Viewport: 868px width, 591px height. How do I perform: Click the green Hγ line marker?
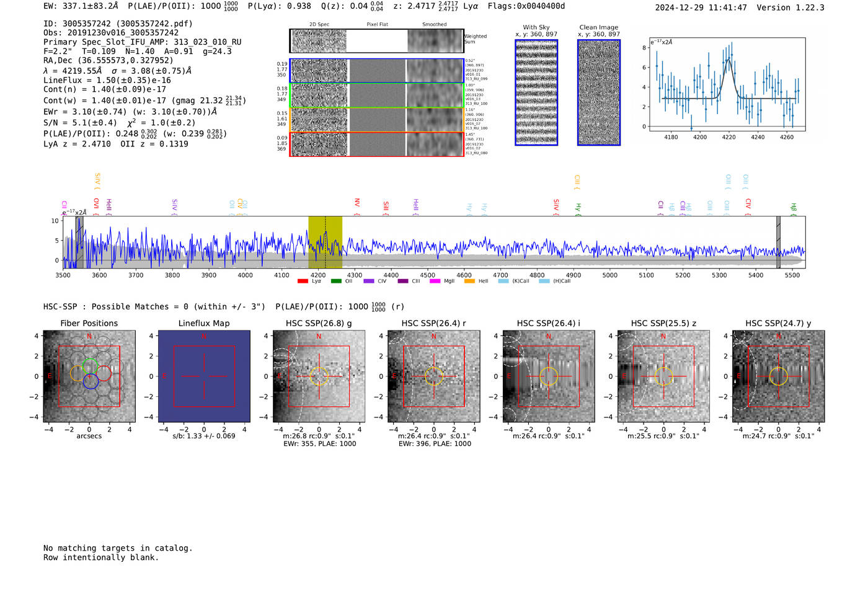(578, 210)
